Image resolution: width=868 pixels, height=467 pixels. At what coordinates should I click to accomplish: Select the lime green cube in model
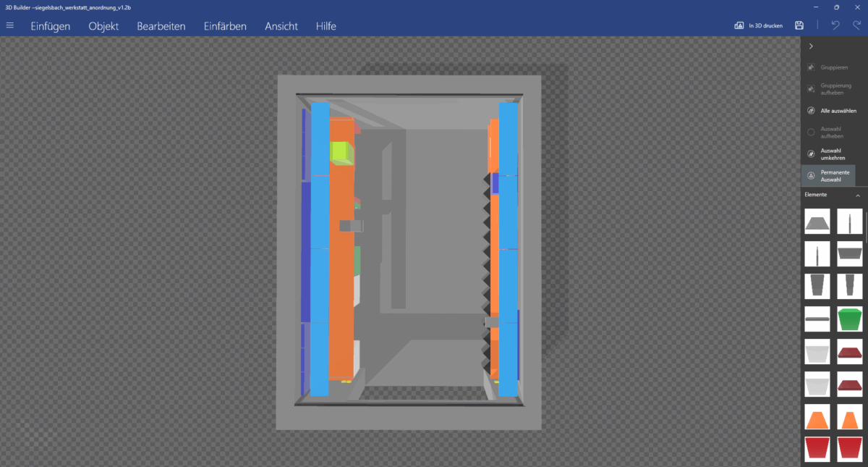click(340, 153)
